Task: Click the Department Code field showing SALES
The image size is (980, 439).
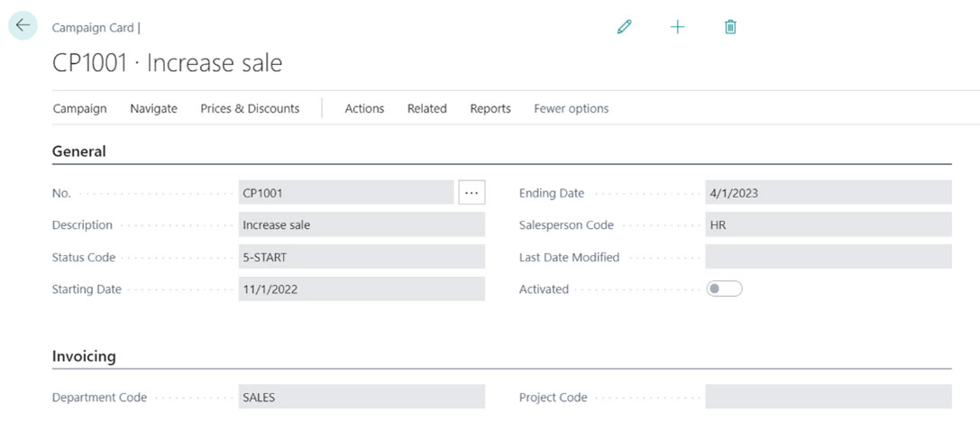Action: (361, 398)
